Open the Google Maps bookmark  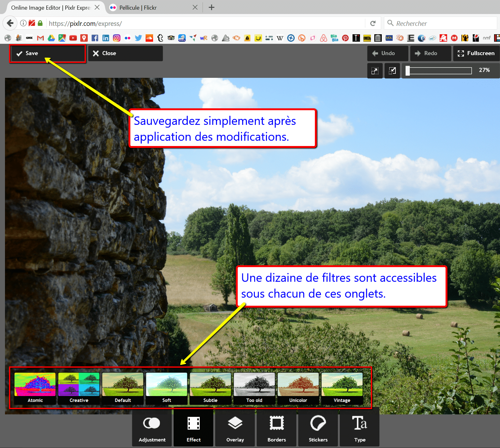click(62, 38)
